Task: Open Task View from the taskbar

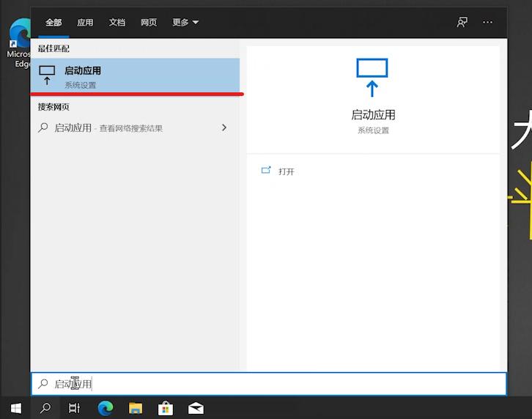Action: [74, 408]
